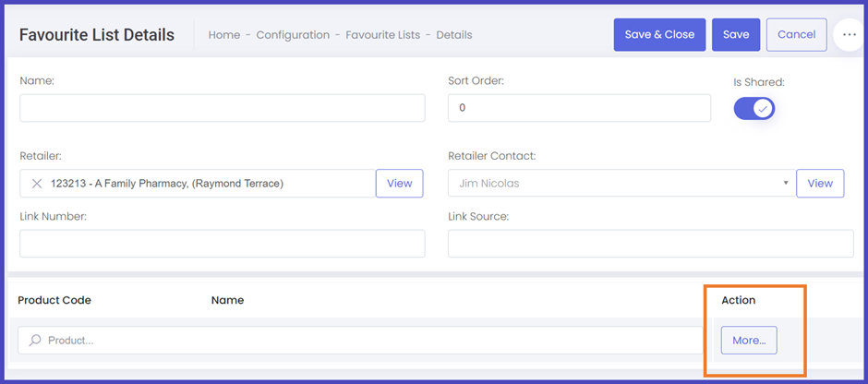868x384 pixels.
Task: Toggle the Is Shared switch
Action: click(x=754, y=109)
